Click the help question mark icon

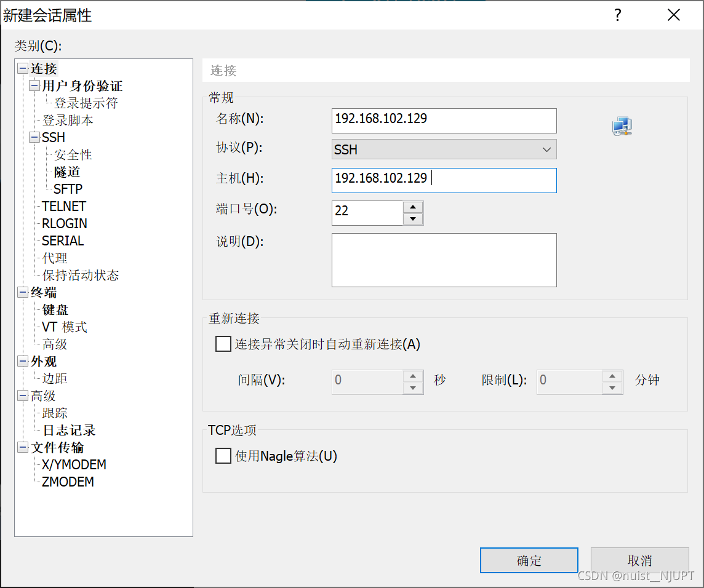click(617, 15)
